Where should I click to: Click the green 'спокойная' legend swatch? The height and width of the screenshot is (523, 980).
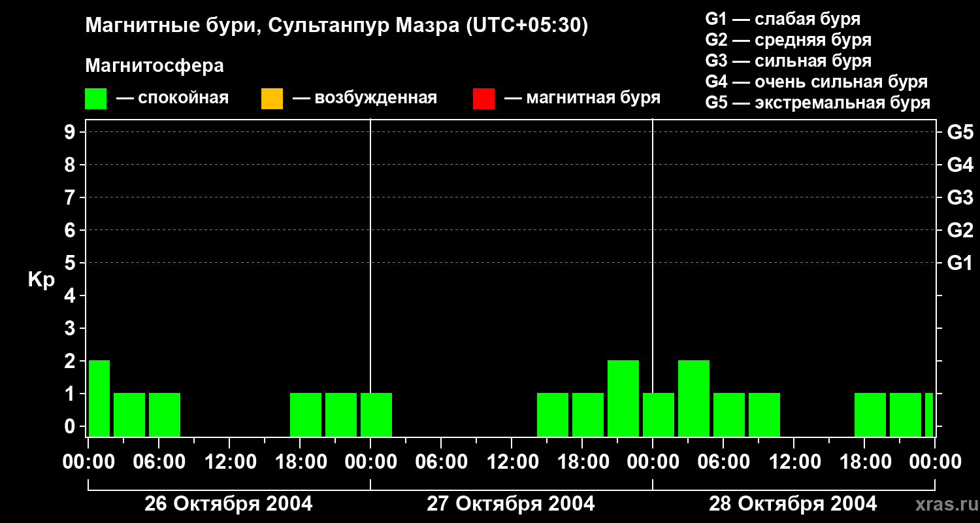(95, 99)
